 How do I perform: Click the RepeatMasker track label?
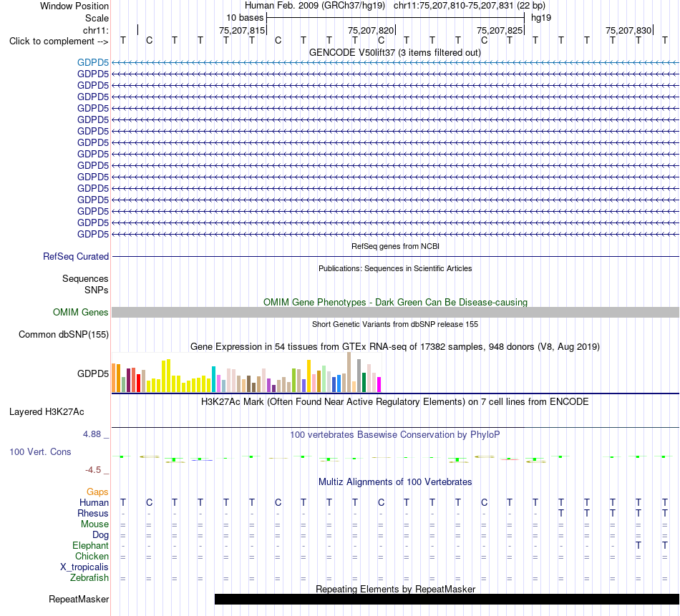79,599
